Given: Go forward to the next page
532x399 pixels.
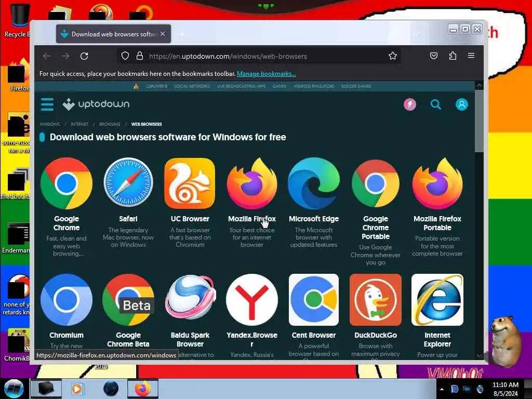Looking at the screenshot, I should [x=65, y=56].
